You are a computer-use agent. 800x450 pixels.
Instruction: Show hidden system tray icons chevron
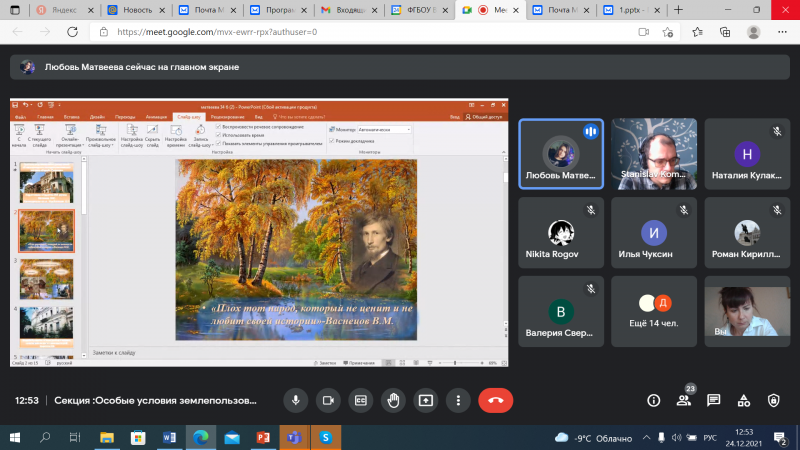click(646, 438)
